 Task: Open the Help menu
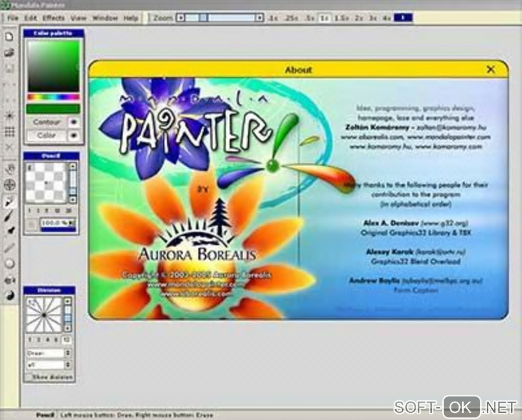coord(131,17)
